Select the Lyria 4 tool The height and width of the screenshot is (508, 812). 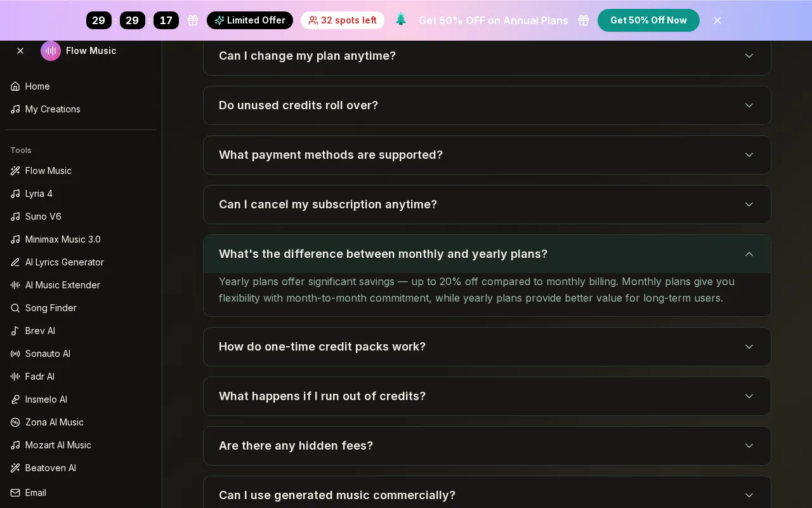pos(81,194)
